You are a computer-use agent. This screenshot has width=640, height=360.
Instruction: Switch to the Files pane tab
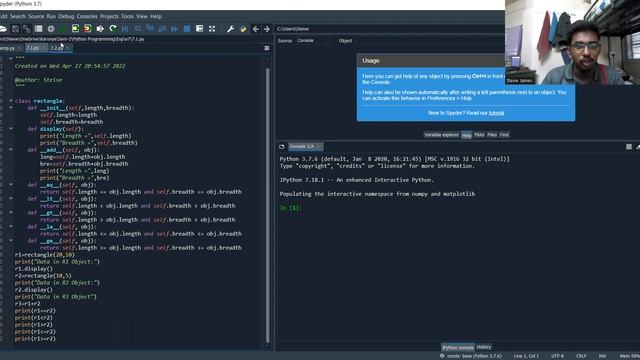[x=492, y=135]
